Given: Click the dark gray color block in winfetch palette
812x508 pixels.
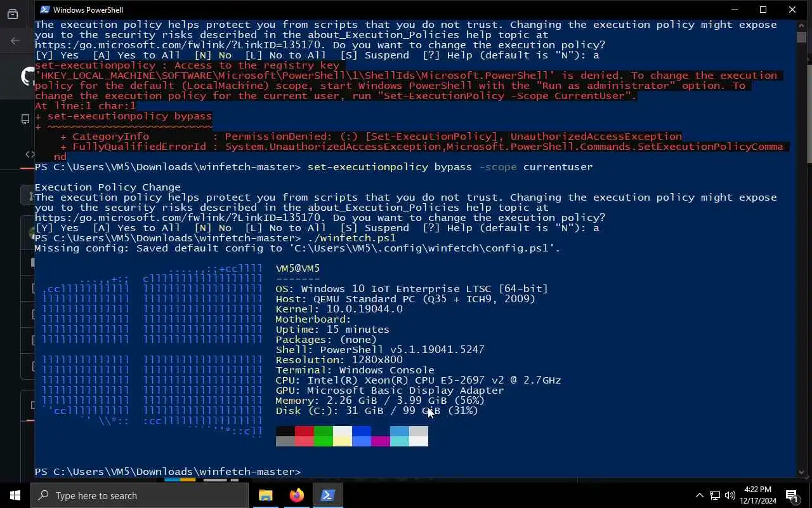Looking at the screenshot, I should pyautogui.click(x=285, y=441).
